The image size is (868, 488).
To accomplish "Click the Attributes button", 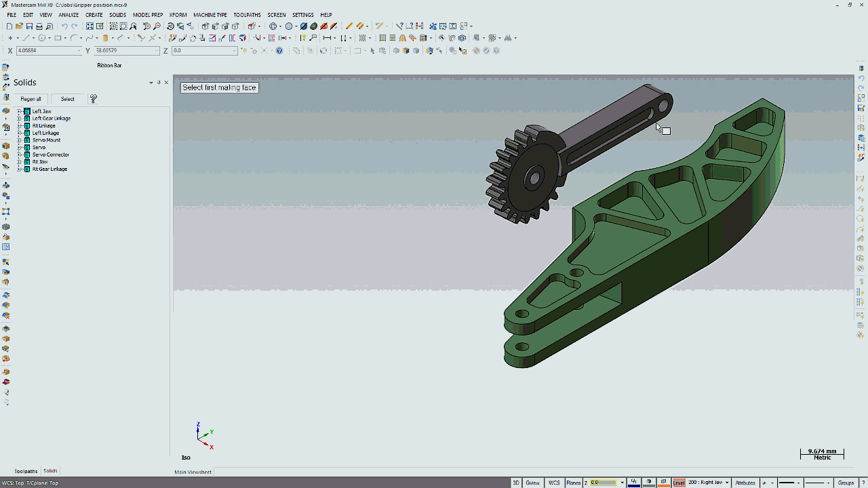I will coord(745,483).
